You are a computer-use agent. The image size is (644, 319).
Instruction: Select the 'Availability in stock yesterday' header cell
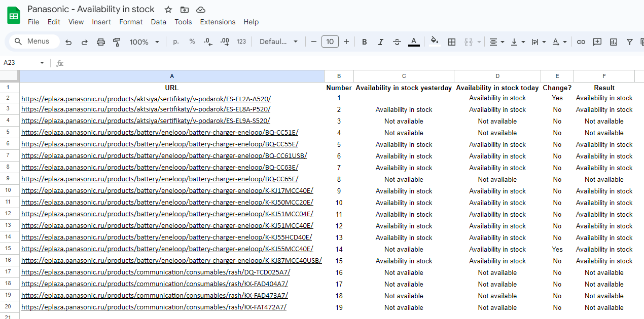point(404,88)
